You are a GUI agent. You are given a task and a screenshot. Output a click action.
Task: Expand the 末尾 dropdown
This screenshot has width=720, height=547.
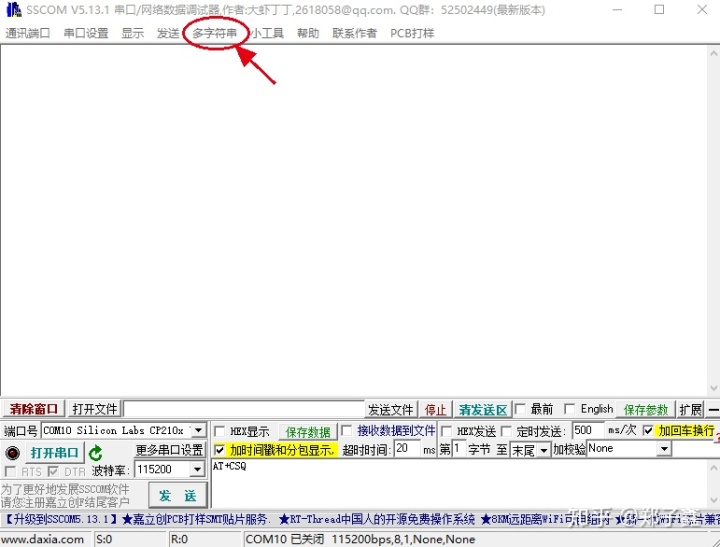(544, 450)
